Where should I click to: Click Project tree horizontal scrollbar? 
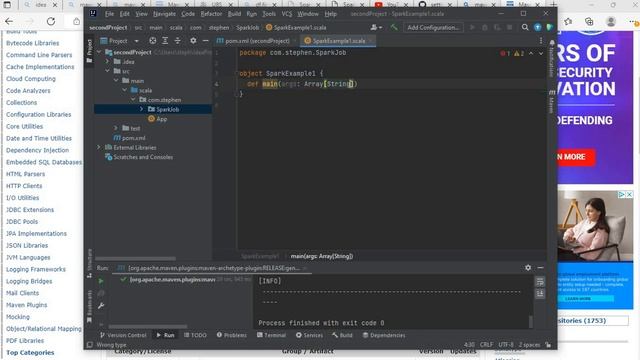click(x=136, y=258)
